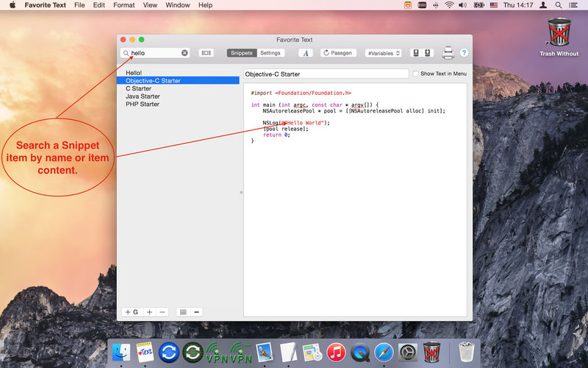Click the user account icon in menu bar
This screenshot has height=368, width=588.
point(542,5)
